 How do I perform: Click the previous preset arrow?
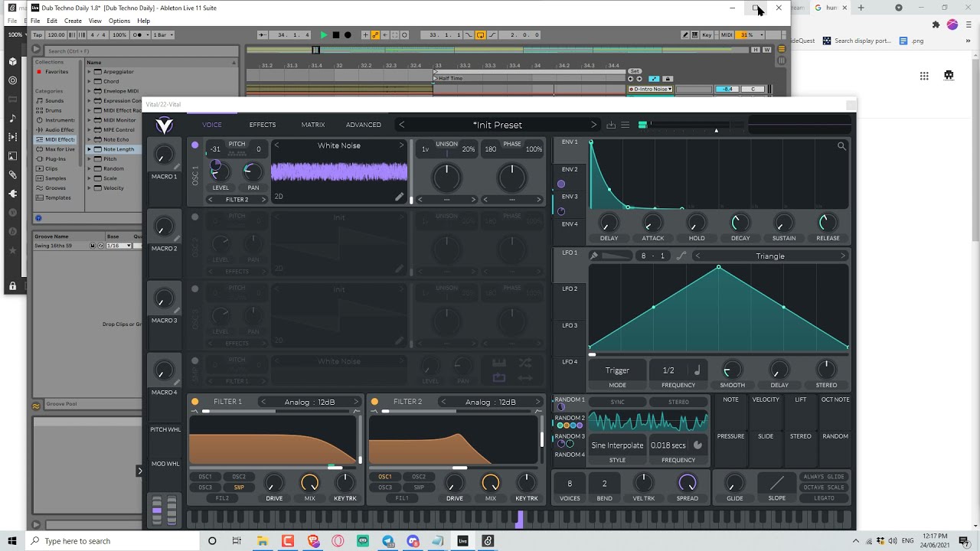click(401, 125)
